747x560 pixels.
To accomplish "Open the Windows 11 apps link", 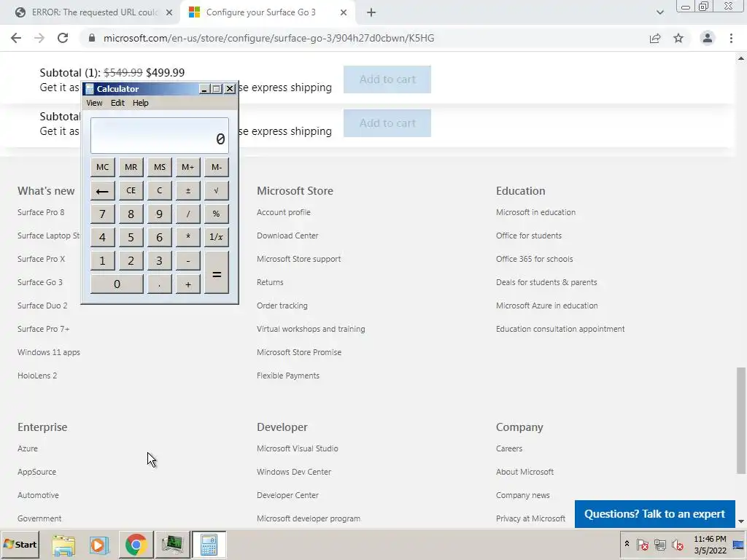I will [x=49, y=352].
